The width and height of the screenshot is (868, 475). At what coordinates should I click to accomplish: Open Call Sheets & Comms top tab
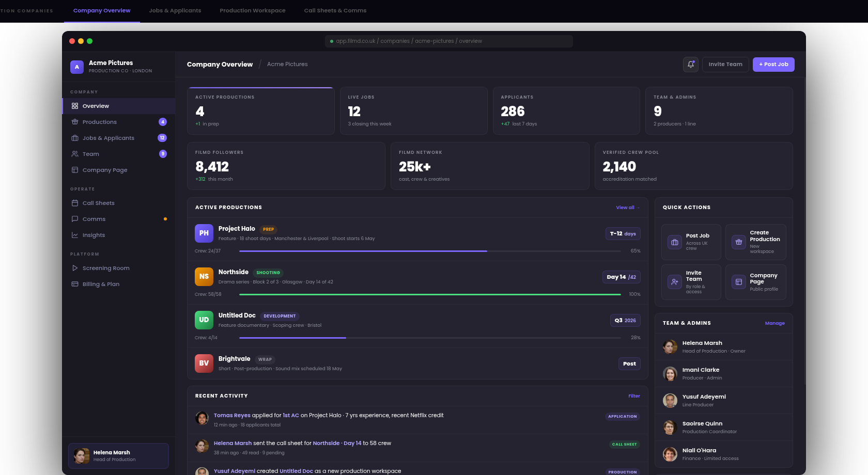(335, 10)
